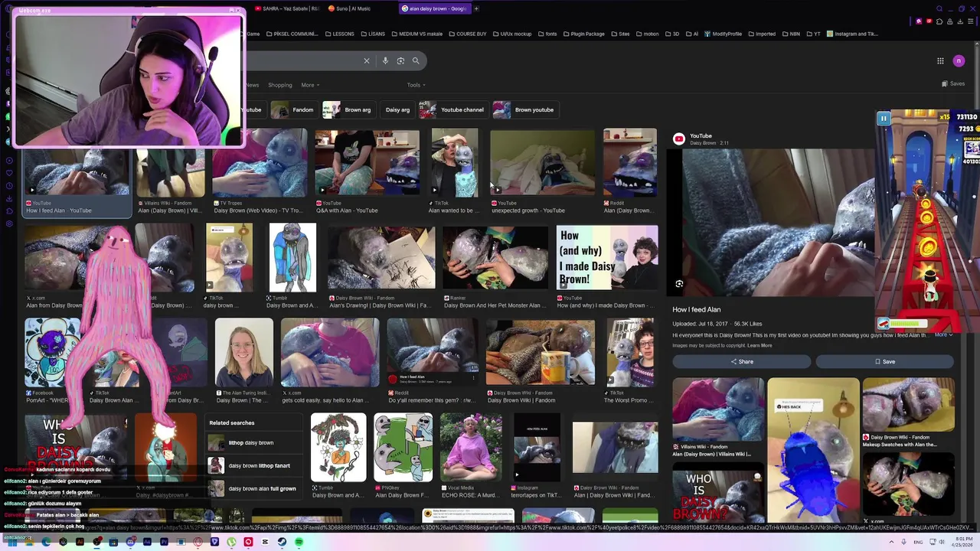This screenshot has width=980, height=551.
Task: Open the Plugin Package bookmarks folder
Action: [583, 34]
